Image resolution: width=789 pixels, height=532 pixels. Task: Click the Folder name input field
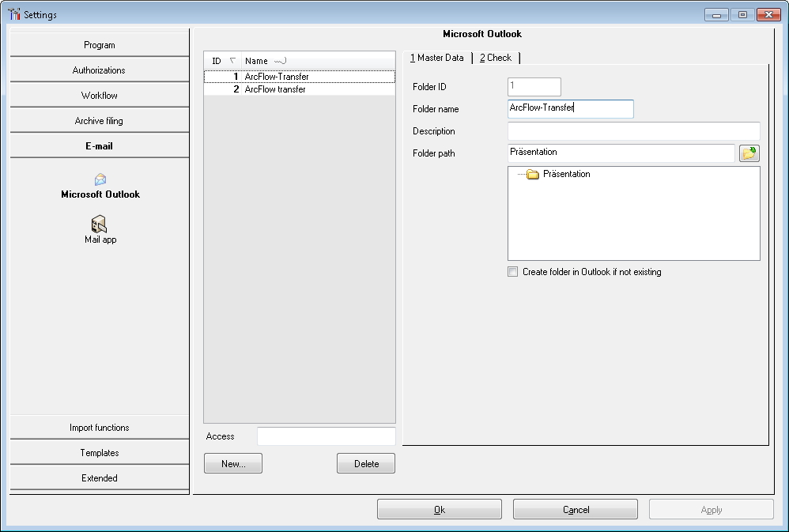click(x=571, y=109)
